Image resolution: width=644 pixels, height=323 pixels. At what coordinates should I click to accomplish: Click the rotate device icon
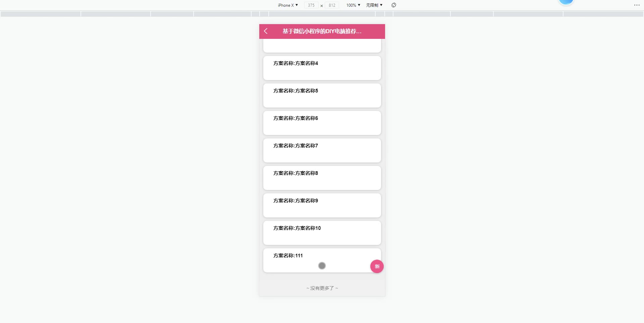[x=394, y=5]
